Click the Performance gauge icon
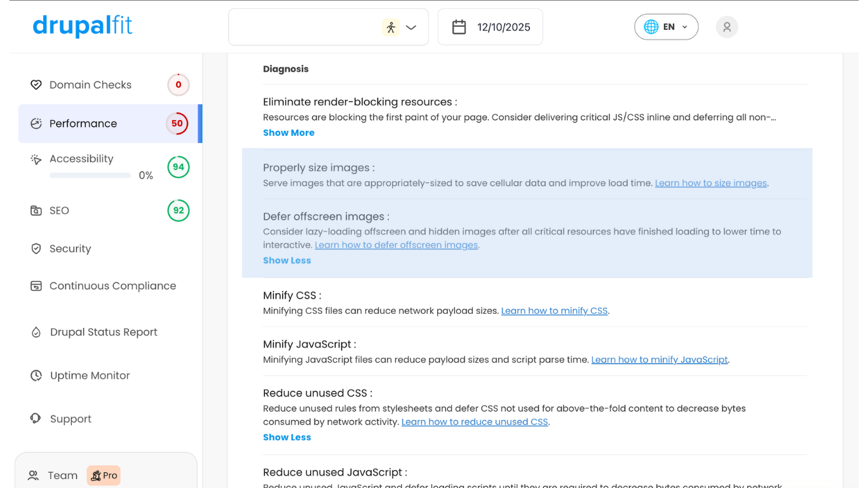 click(36, 123)
